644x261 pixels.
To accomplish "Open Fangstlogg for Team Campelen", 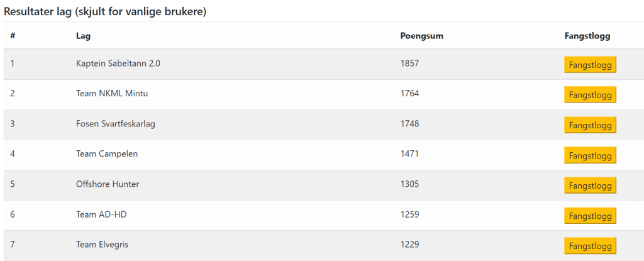I will coord(590,155).
